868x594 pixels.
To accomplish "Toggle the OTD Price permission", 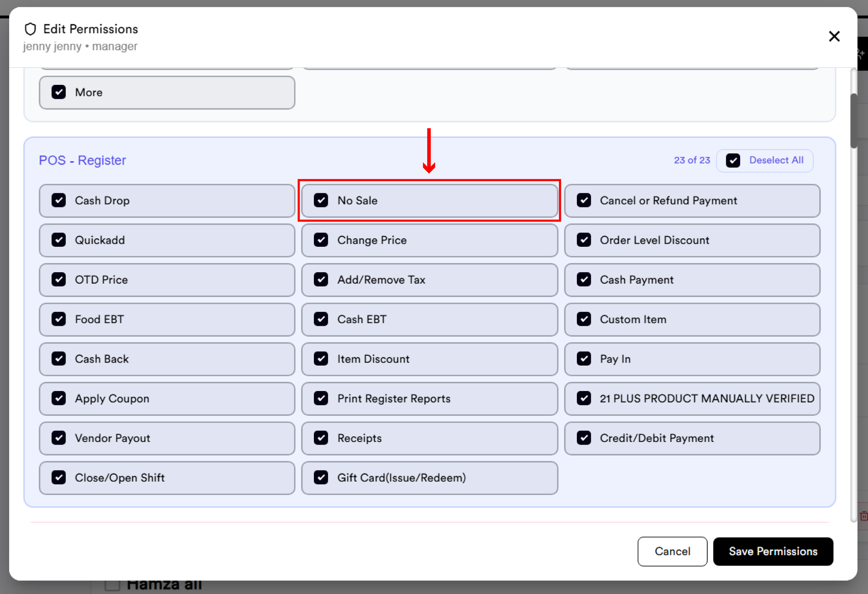I will [x=59, y=280].
